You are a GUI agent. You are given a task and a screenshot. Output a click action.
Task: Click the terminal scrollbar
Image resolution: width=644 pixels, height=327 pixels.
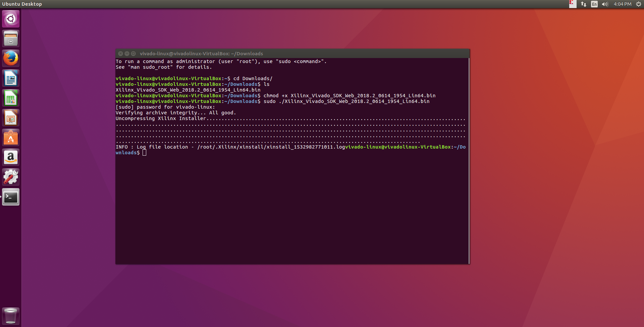click(x=469, y=161)
